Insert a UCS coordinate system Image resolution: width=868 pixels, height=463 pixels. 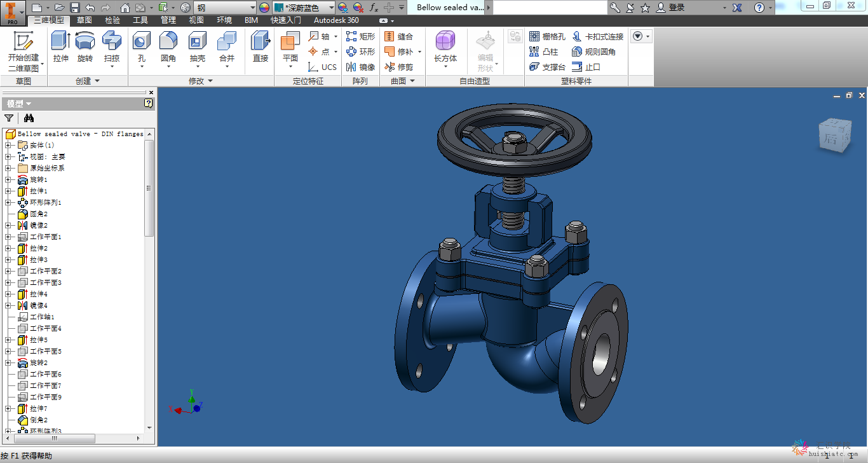coord(323,67)
